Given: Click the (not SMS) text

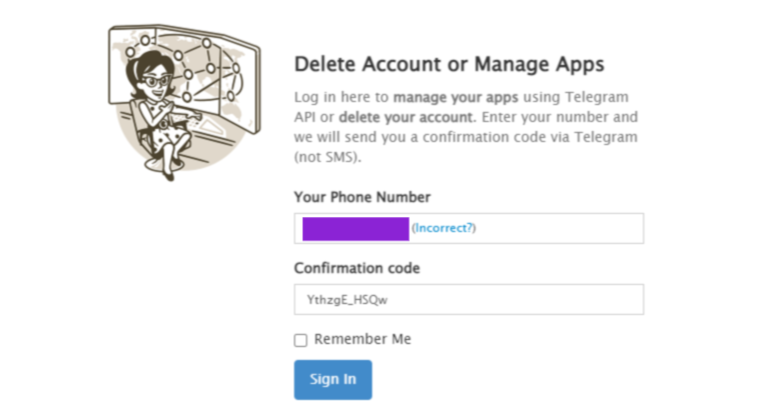Looking at the screenshot, I should 326,158.
